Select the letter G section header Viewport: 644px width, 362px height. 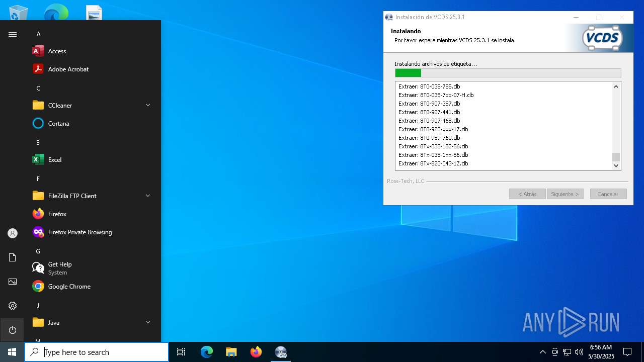coord(38,251)
